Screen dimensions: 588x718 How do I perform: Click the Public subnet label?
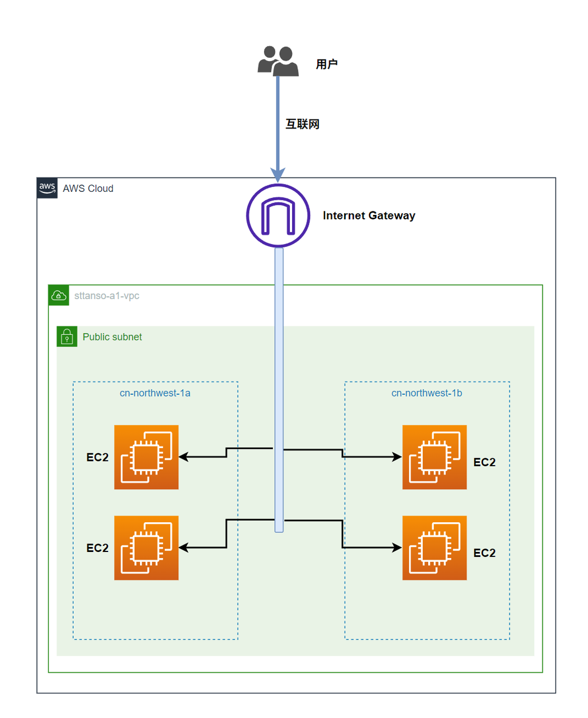112,337
